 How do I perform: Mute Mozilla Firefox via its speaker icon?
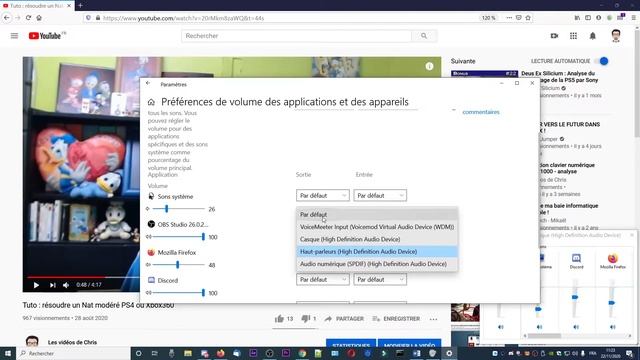tap(148, 265)
